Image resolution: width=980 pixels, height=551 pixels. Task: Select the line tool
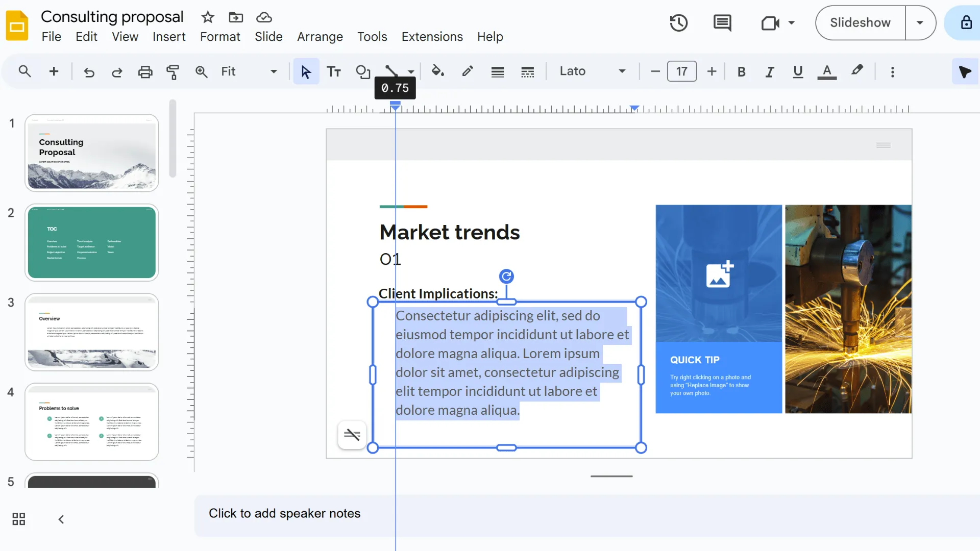pyautogui.click(x=391, y=70)
